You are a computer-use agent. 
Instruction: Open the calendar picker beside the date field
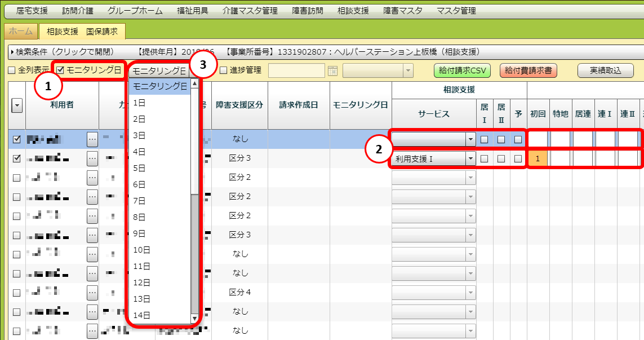332,71
